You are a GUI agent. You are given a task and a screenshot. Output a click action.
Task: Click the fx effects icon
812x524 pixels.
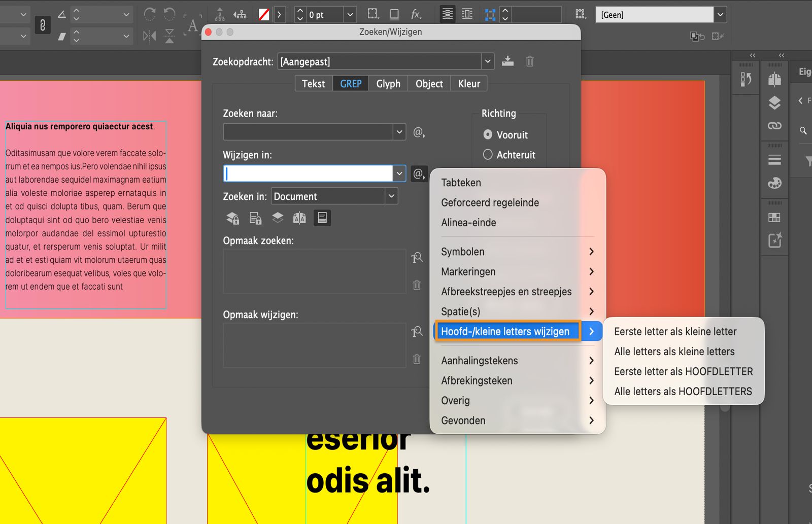click(416, 14)
